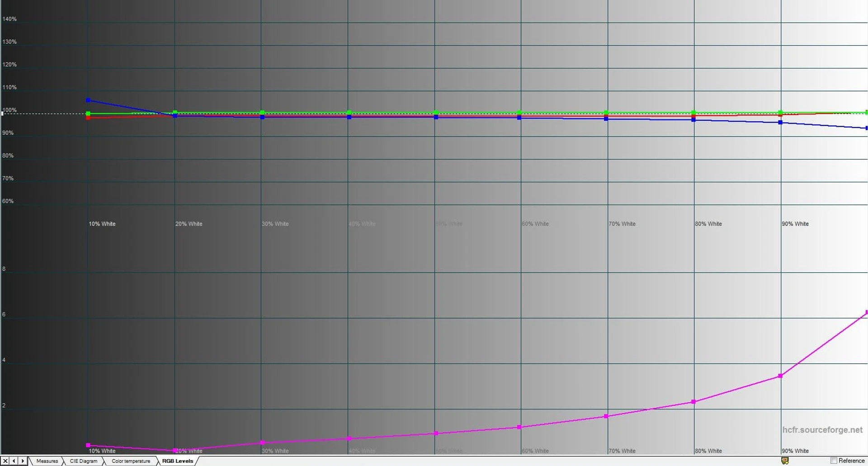Click the 130% axis label

click(9, 42)
